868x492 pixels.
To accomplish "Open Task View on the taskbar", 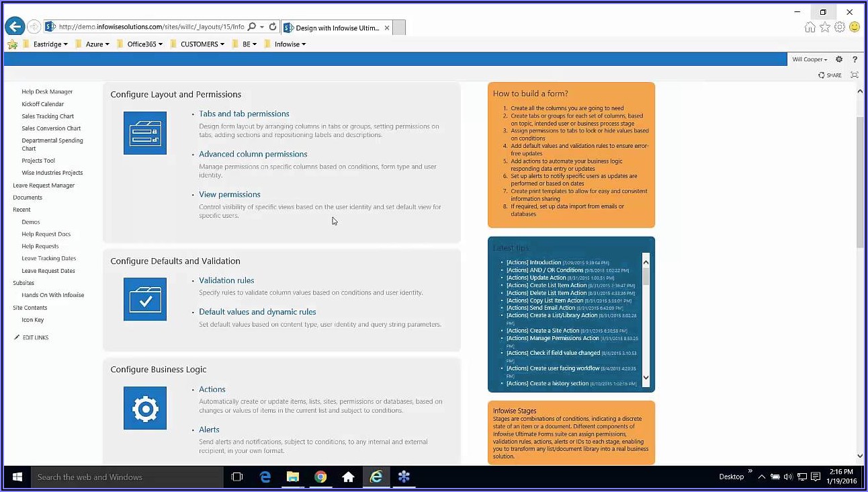I will pos(236,477).
